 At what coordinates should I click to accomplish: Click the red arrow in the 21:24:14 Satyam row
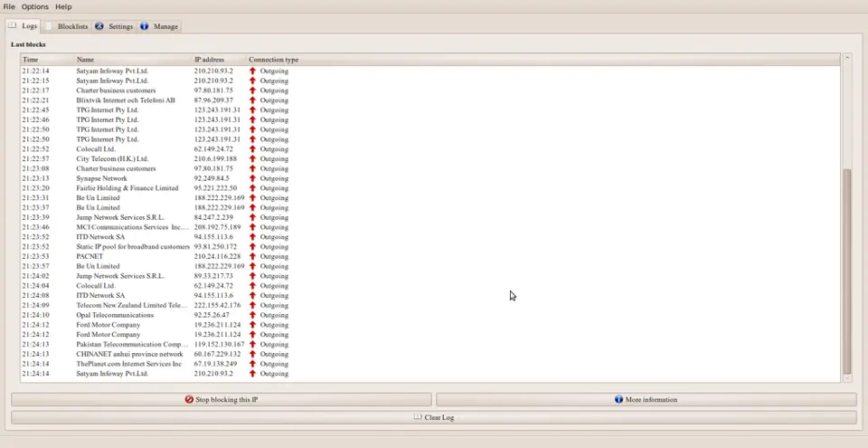point(252,374)
